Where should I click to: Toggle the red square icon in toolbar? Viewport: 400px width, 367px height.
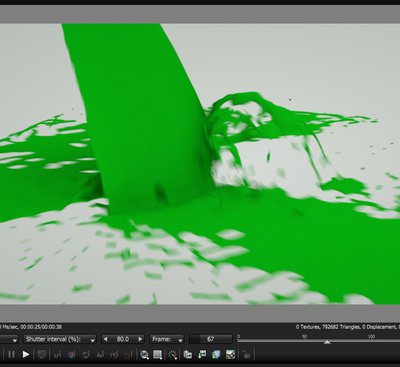pos(128,355)
